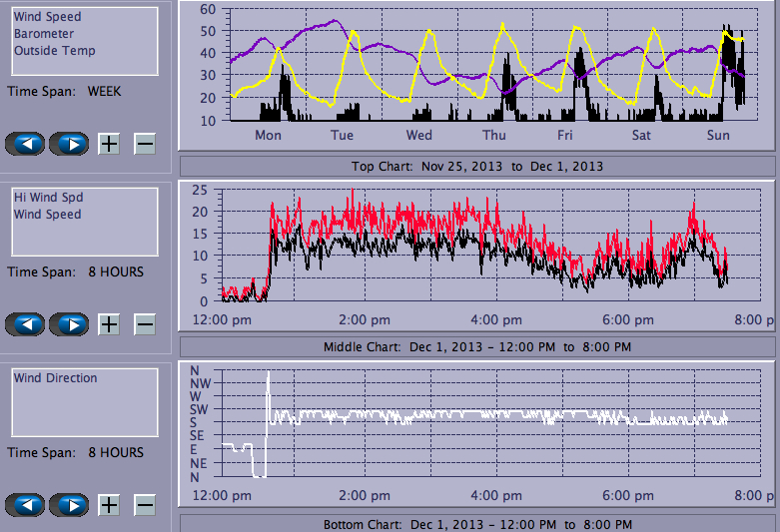Click the top chart forward arrow button
Image resolution: width=780 pixels, height=532 pixels.
pos(69,144)
